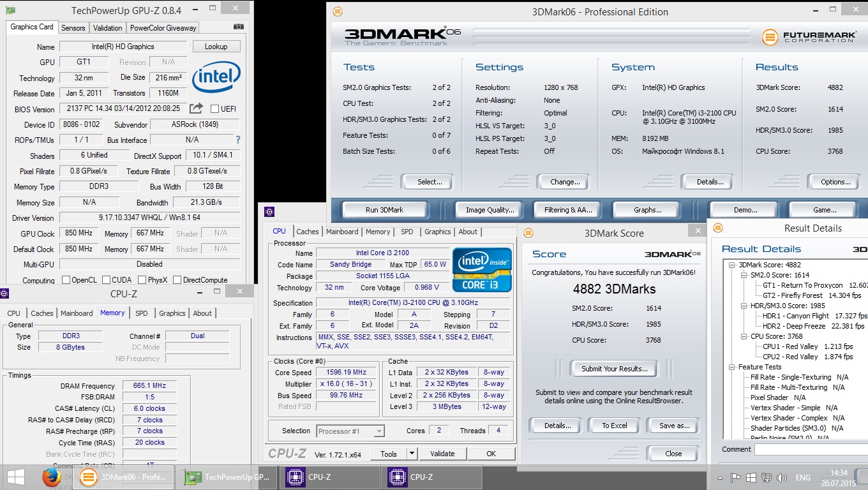Tick the PhysX checkbox
This screenshot has height=490, width=868.
pyautogui.click(x=142, y=280)
